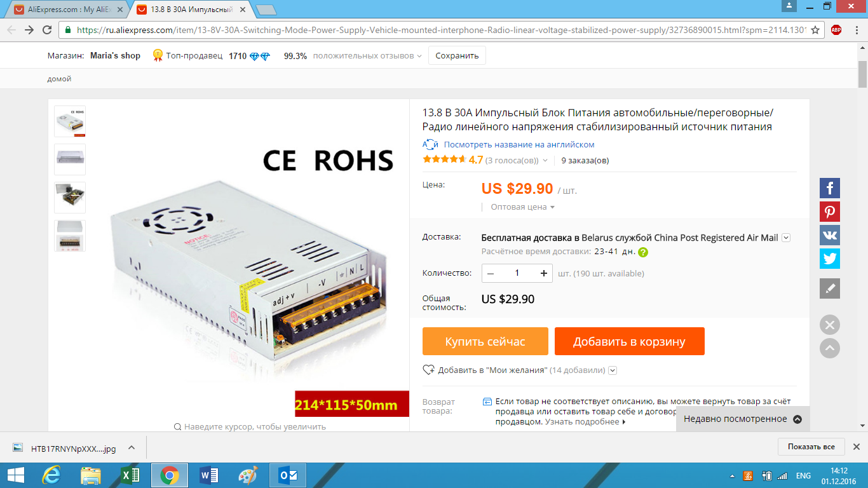Open the shipping method dropdown arrow
Image resolution: width=868 pixels, height=488 pixels.
(x=786, y=238)
